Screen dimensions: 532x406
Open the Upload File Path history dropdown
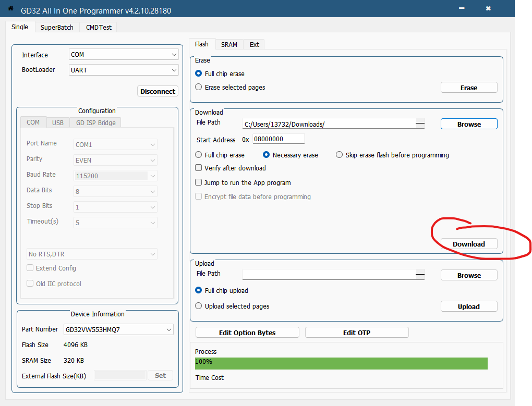[x=420, y=275]
